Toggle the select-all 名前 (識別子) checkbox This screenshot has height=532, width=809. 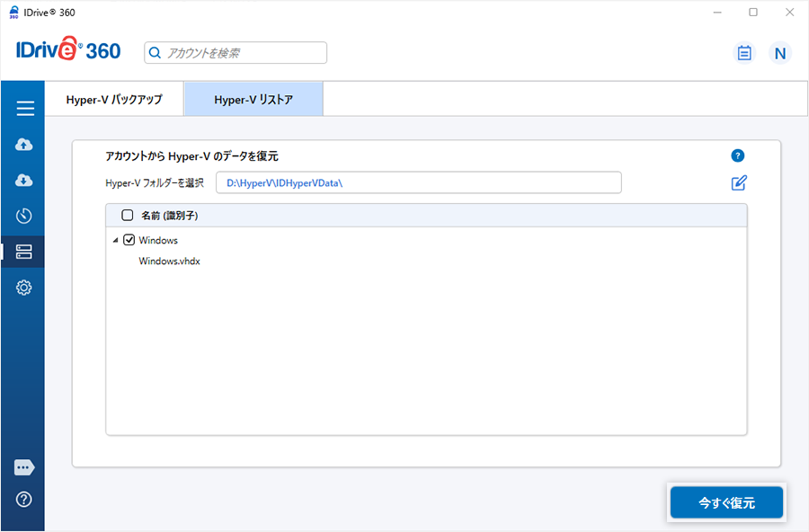tap(127, 216)
